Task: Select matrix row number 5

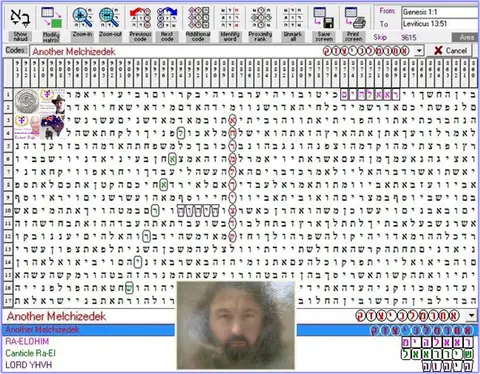Action: click(x=8, y=146)
